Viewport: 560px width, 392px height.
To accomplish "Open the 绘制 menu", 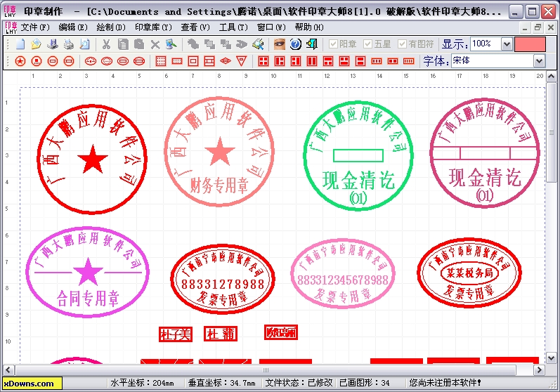I will coord(111,27).
